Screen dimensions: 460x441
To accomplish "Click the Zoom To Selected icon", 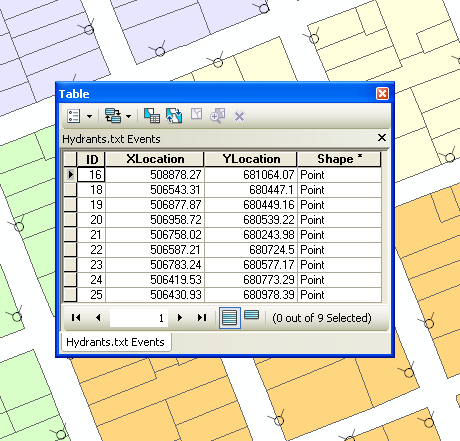I will pyautogui.click(x=218, y=115).
